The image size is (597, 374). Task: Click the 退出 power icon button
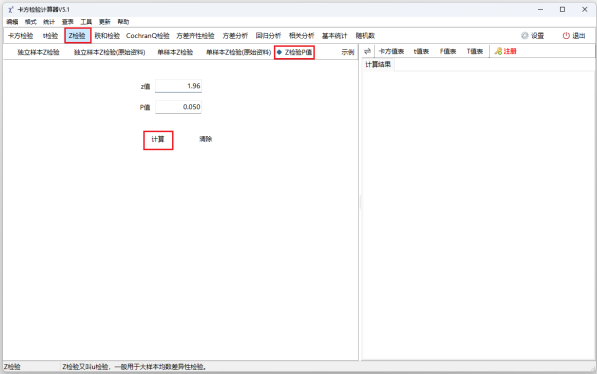[573, 36]
